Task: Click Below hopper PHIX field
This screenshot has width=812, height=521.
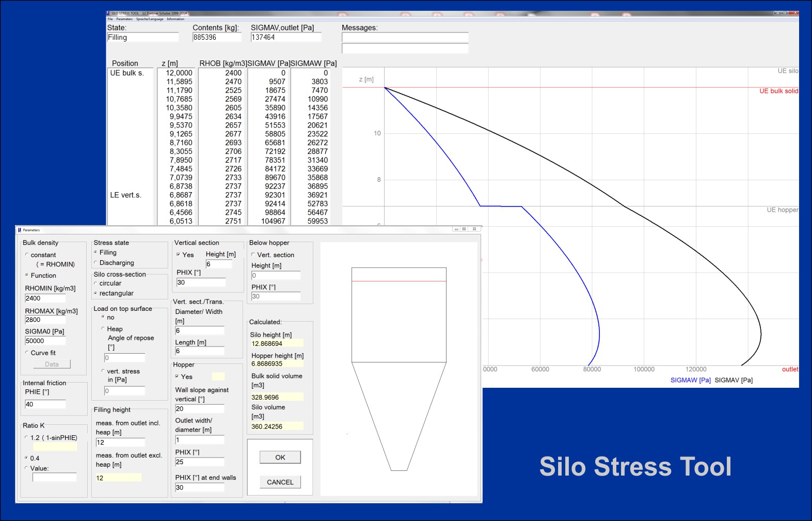Action: pyautogui.click(x=276, y=296)
